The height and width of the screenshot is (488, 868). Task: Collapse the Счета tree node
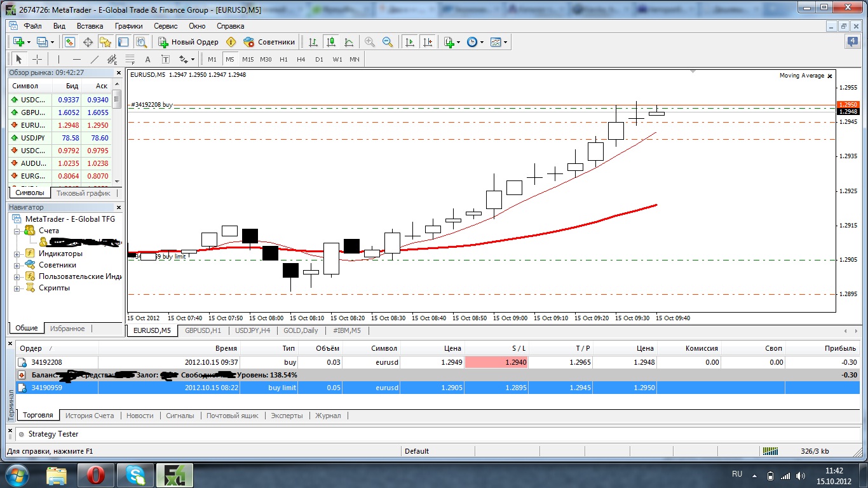(17, 231)
